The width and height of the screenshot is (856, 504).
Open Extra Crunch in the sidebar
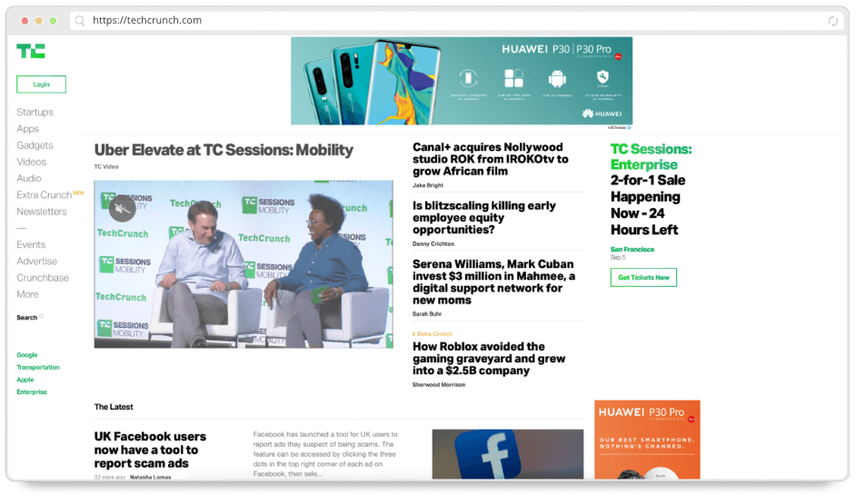[x=45, y=194]
